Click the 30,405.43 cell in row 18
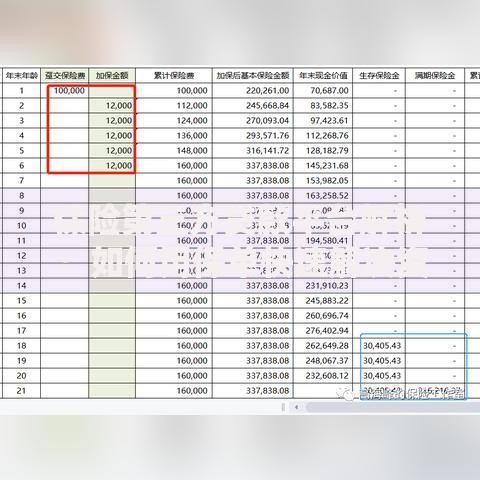This screenshot has width=480, height=480. pyautogui.click(x=379, y=346)
